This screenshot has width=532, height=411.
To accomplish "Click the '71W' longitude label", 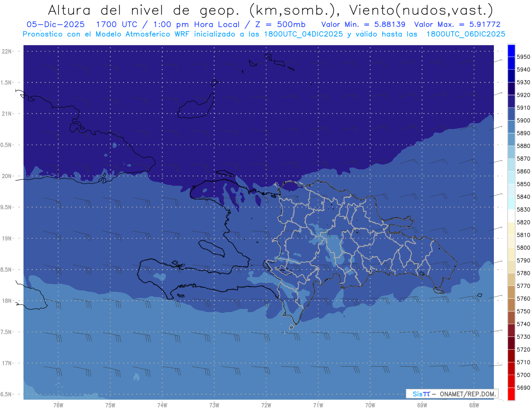I will click(318, 405).
